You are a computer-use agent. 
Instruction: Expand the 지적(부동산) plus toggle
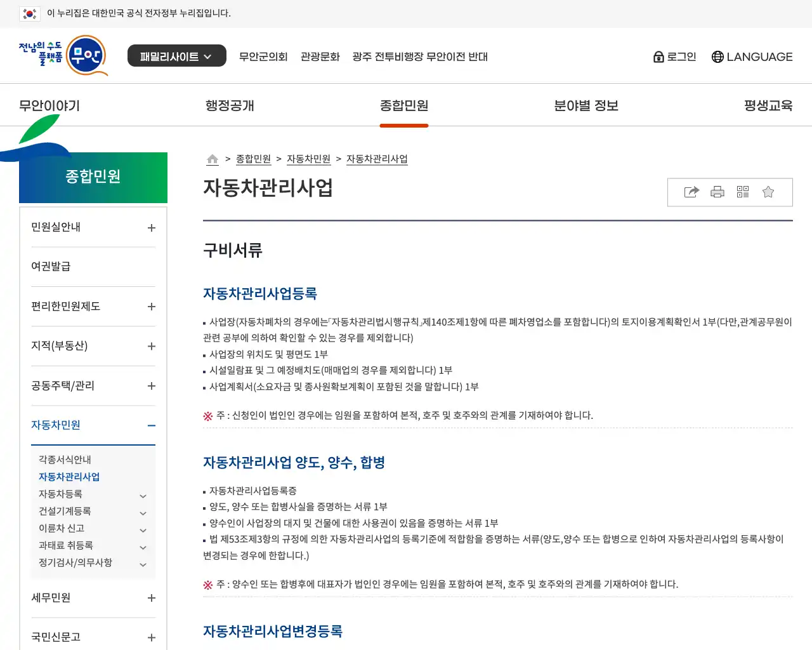click(x=152, y=347)
